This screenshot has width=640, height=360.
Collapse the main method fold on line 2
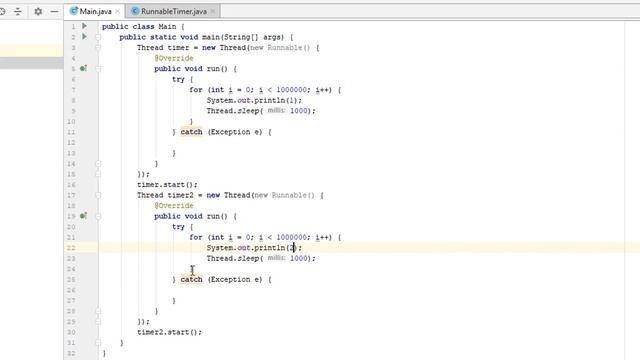(98, 37)
